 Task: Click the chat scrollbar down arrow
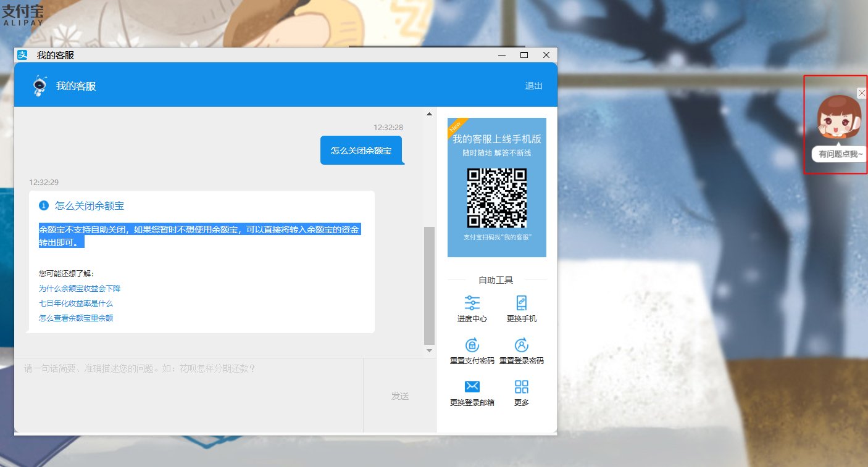coord(429,350)
